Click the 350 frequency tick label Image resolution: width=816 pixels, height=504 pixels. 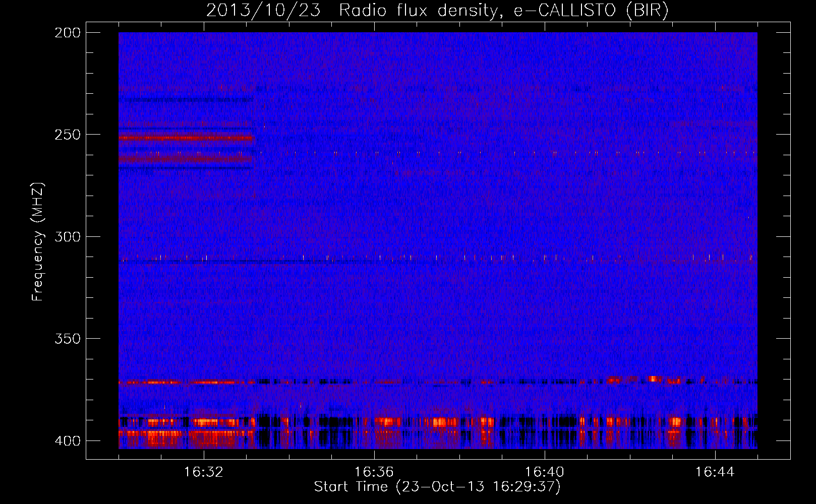click(x=67, y=338)
